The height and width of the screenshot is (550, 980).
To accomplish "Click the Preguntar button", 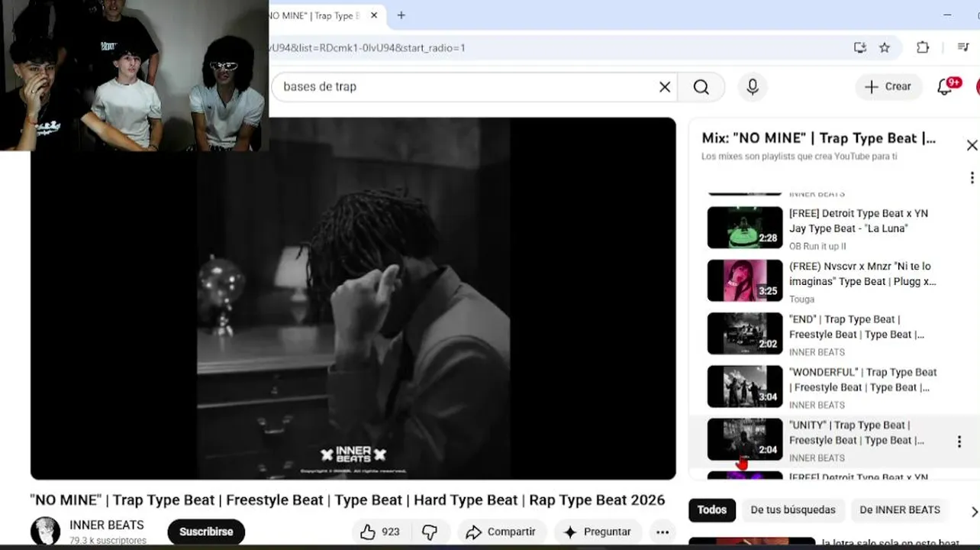I will pos(598,532).
